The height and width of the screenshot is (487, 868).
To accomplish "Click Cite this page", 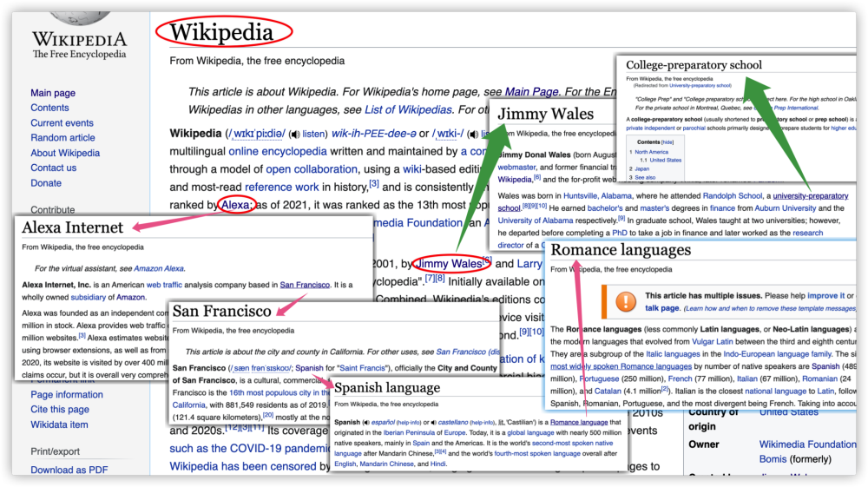I will click(60, 410).
